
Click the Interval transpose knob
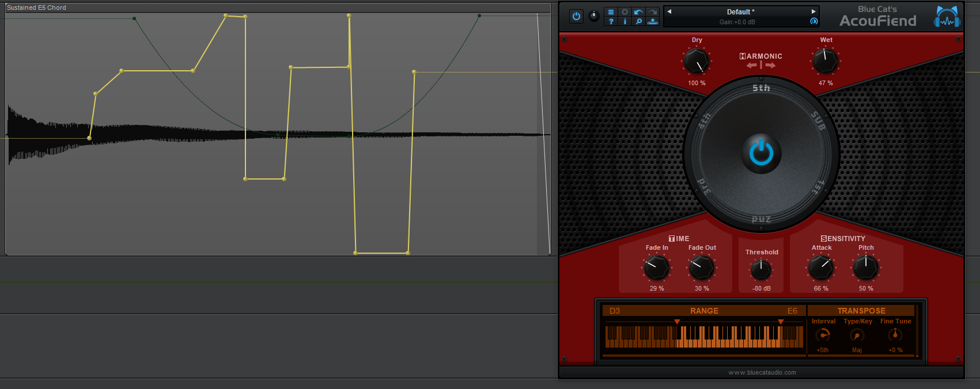[823, 335]
